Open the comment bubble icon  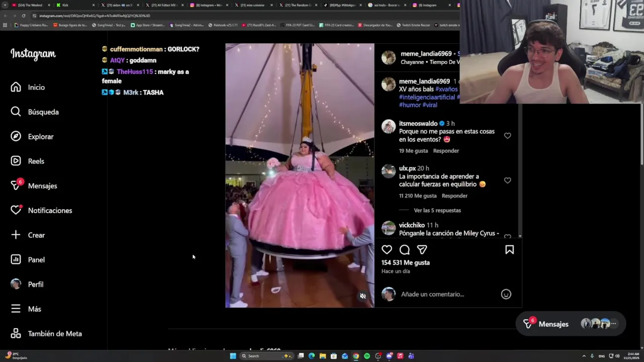tap(405, 250)
